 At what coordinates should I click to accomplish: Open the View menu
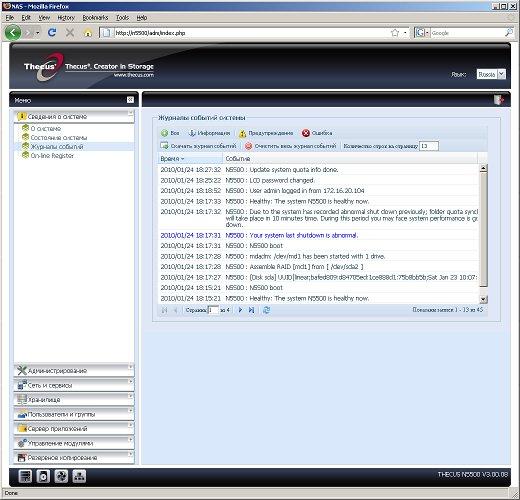pyautogui.click(x=44, y=18)
